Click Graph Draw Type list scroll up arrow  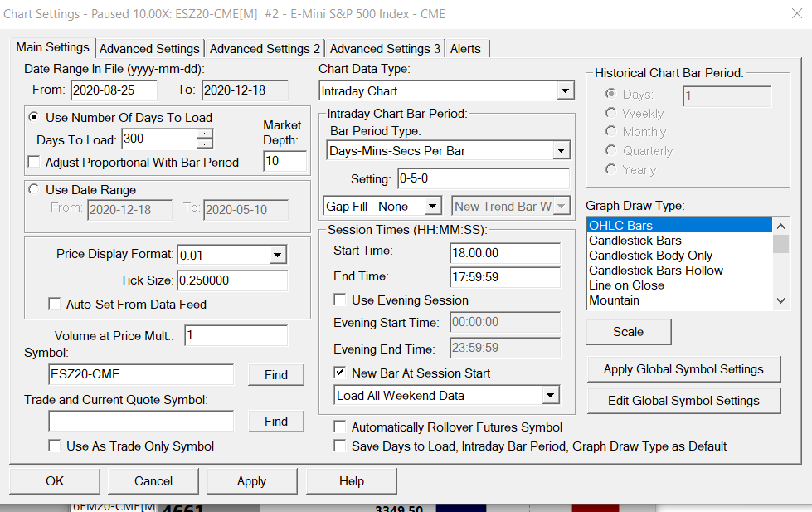coord(781,226)
